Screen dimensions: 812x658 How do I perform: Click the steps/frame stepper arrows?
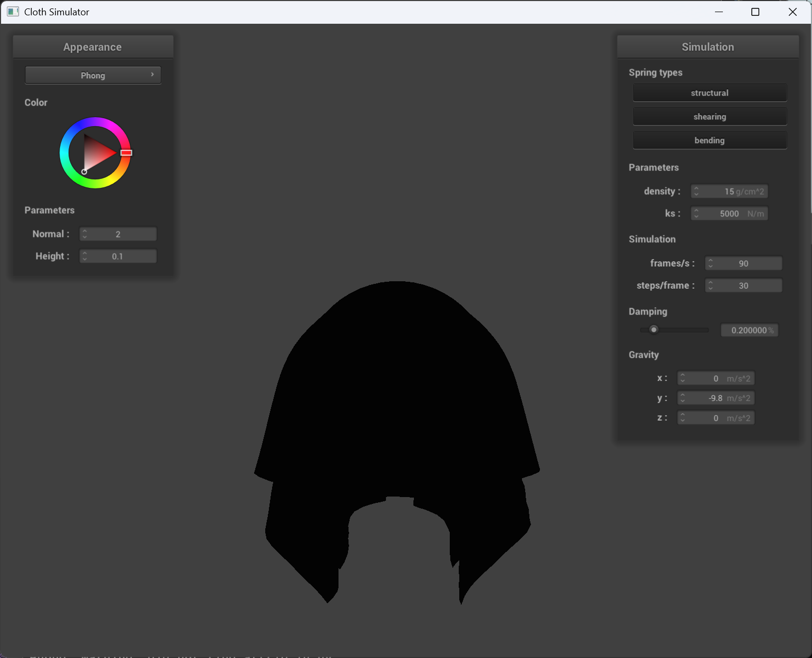711,285
